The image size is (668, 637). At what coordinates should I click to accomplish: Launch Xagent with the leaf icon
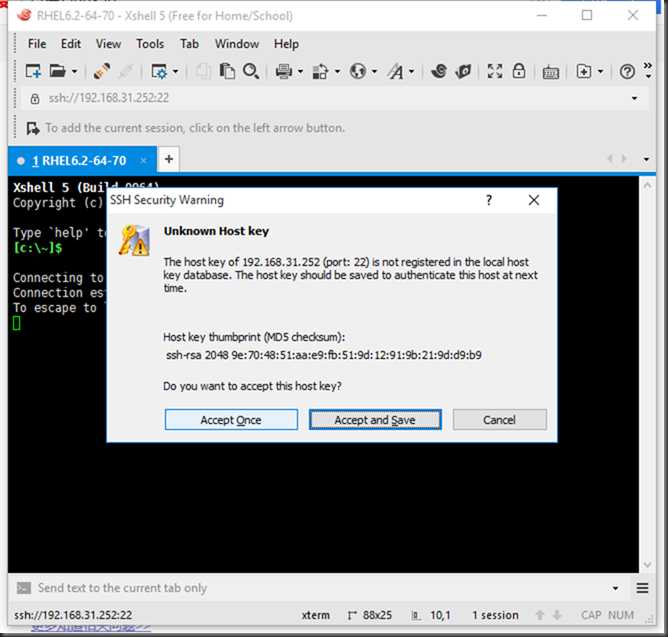[463, 71]
